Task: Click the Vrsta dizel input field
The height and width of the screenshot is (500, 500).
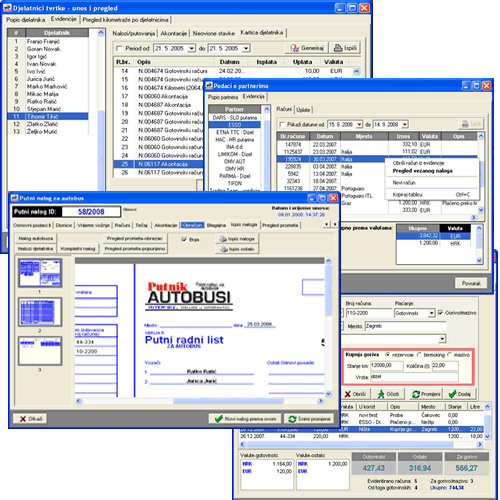Action: pos(414,377)
